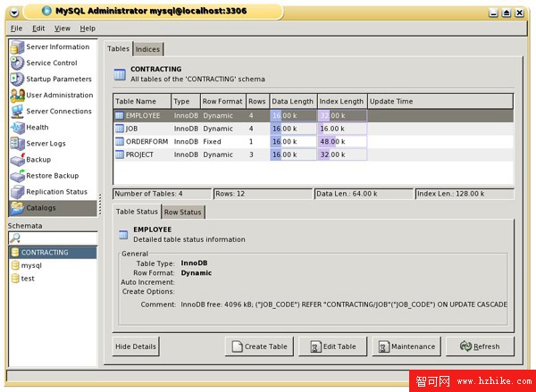The image size is (536, 392).
Task: Open Service Control gear icon
Action: coord(17,63)
